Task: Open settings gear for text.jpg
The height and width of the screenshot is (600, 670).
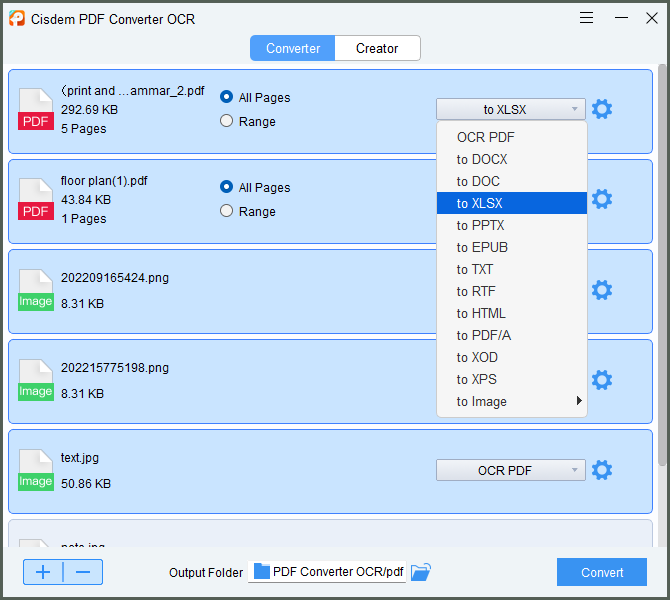Action: (x=601, y=470)
